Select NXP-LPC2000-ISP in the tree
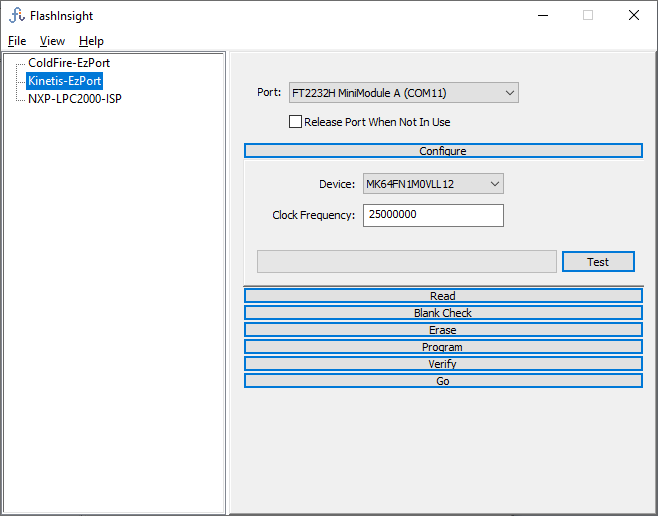The width and height of the screenshot is (658, 516). coord(75,99)
